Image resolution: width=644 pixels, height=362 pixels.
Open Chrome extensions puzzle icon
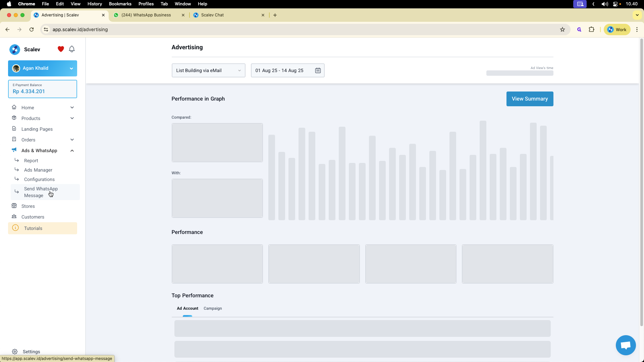click(x=592, y=29)
